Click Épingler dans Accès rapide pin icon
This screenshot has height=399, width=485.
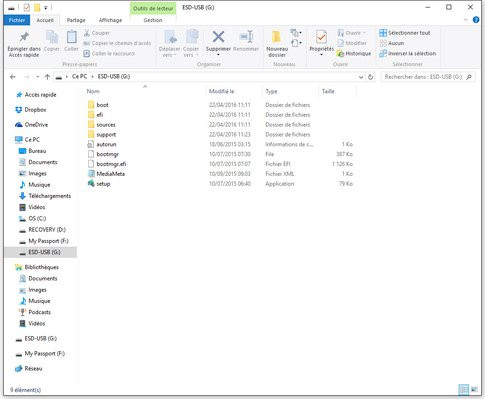click(x=24, y=37)
